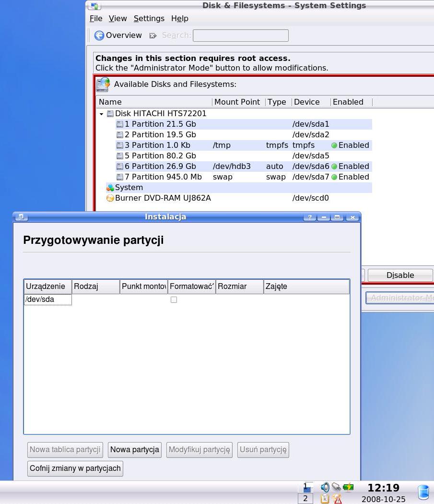The image size is (434, 504).
Task: Click the trash bin panel icon
Action: pyautogui.click(x=423, y=492)
